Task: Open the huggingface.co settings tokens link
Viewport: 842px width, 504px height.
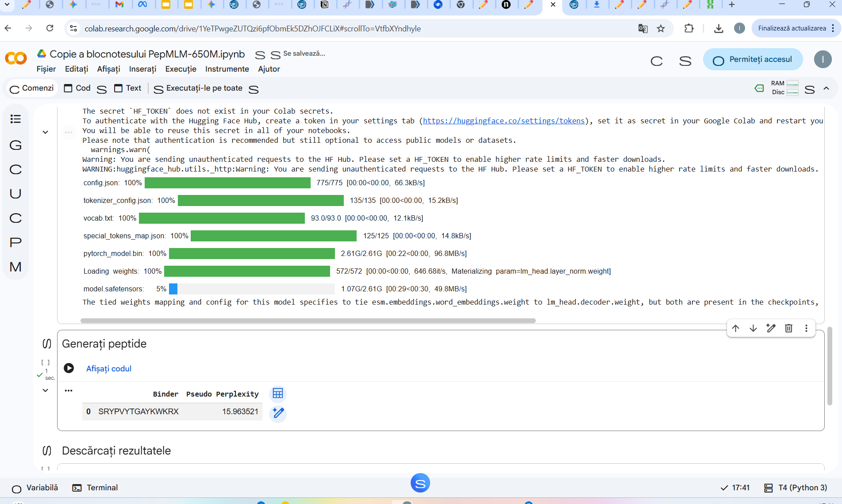Action: [x=504, y=121]
